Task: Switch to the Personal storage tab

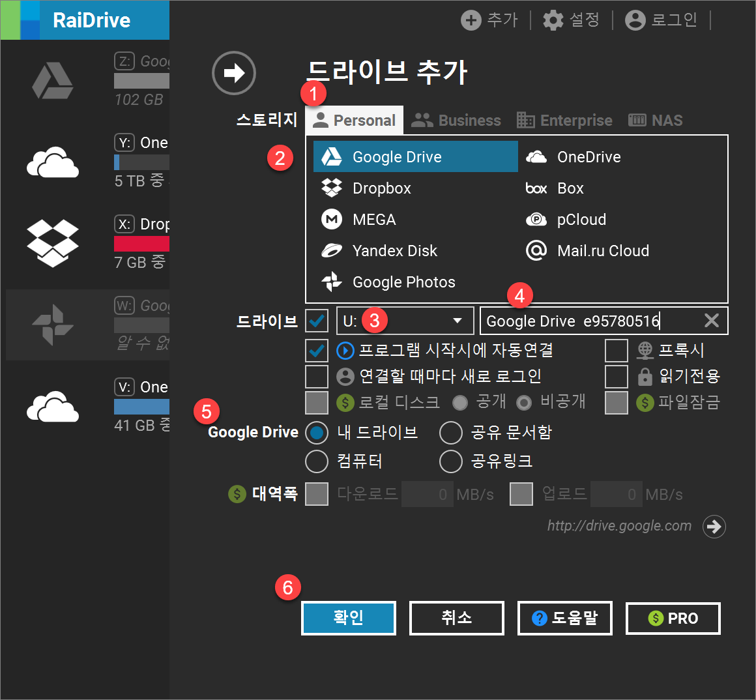Action: [354, 120]
